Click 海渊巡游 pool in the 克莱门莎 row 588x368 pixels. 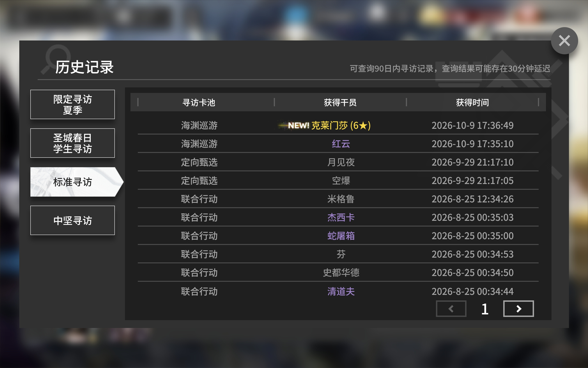pyautogui.click(x=199, y=126)
